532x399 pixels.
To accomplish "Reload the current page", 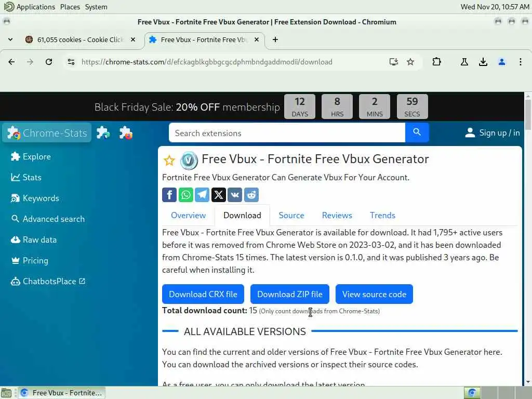I will point(49,62).
